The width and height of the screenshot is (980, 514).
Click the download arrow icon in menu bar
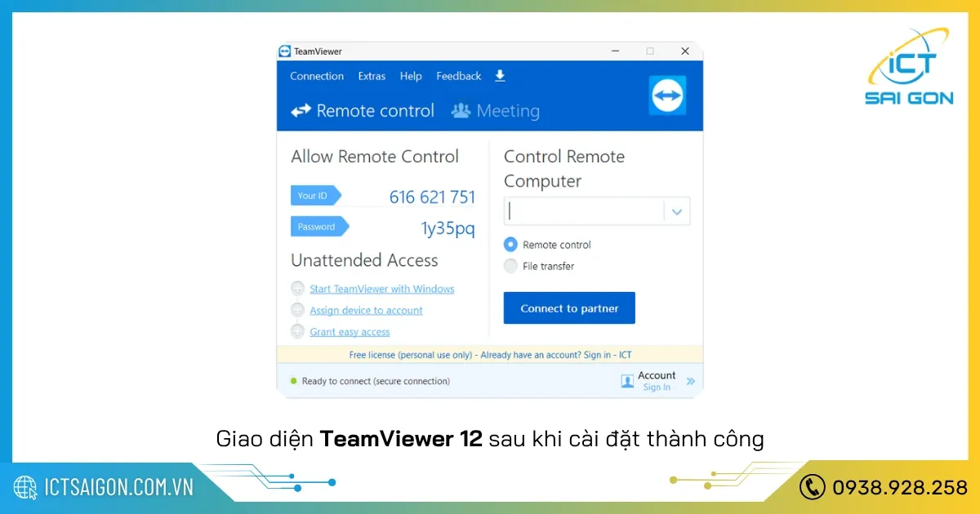[x=499, y=76]
